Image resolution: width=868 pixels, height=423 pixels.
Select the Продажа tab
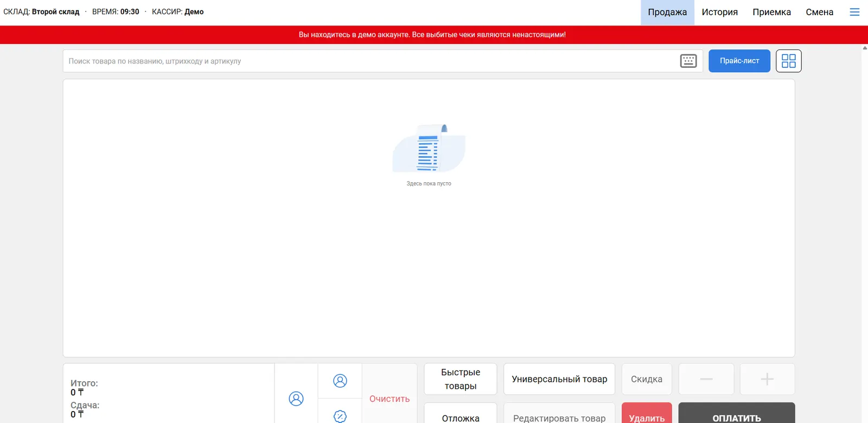click(667, 12)
